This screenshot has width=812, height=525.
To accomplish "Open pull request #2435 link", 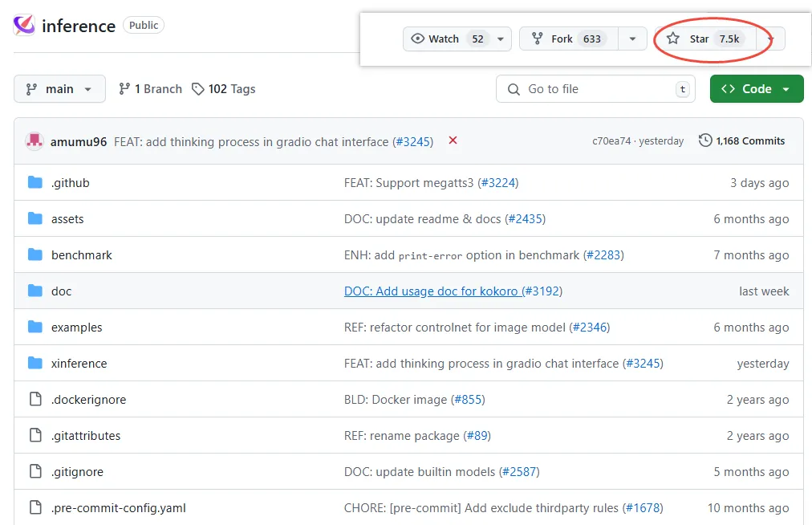I will pyautogui.click(x=525, y=218).
